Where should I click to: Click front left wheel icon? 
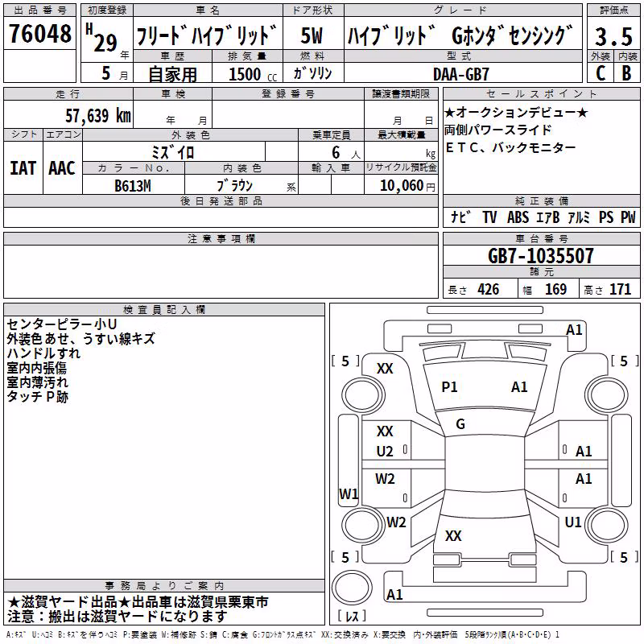pyautogui.click(x=363, y=395)
